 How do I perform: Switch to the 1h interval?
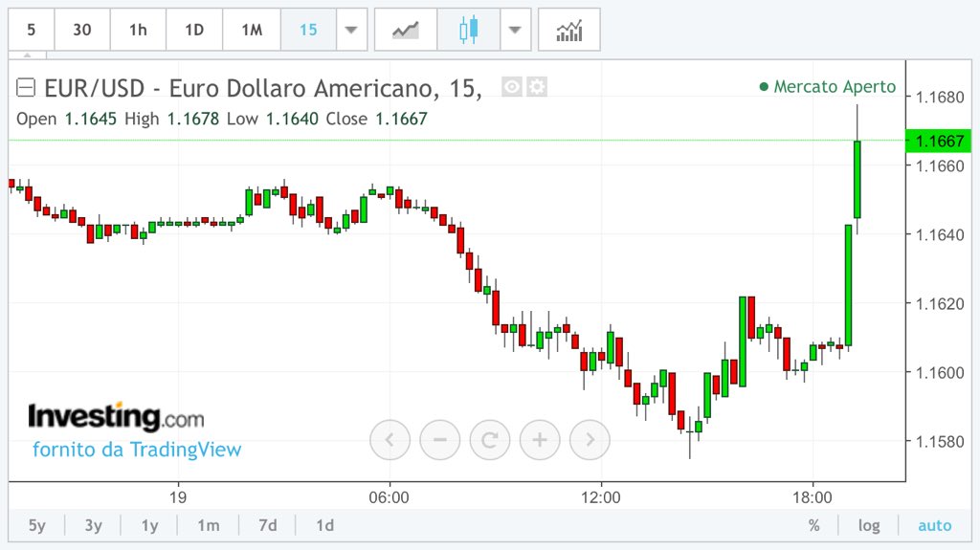coord(138,30)
